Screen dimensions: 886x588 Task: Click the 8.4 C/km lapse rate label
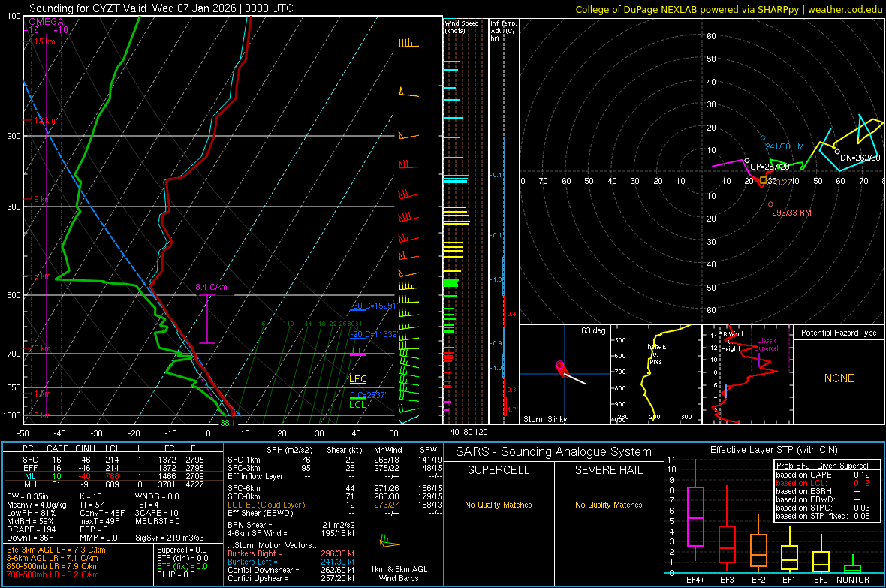(x=211, y=287)
